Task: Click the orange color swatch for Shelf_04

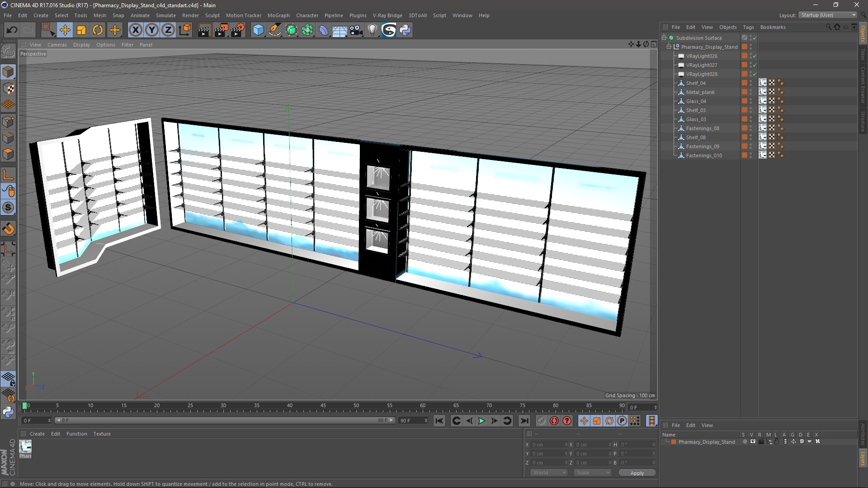Action: 744,83
